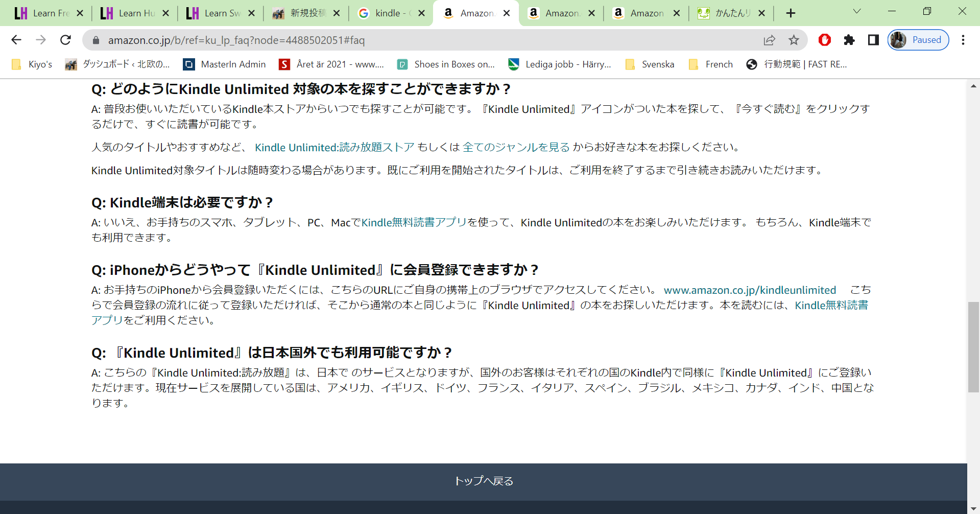Open Kiyo's bookmark folder
Image resolution: width=980 pixels, height=514 pixels.
pyautogui.click(x=32, y=64)
